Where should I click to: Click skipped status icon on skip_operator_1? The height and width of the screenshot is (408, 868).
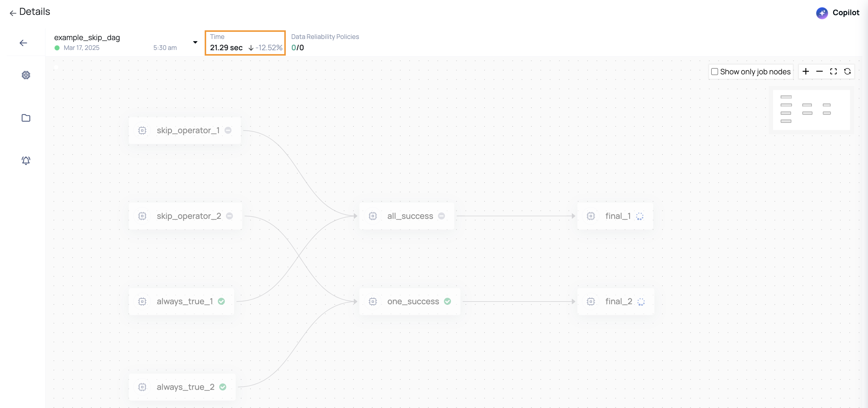[x=228, y=130]
